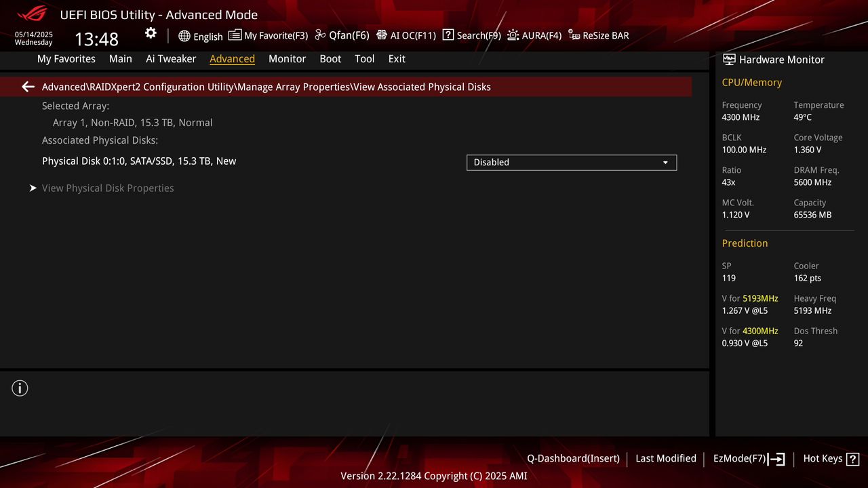Click the Prediction section heading
868x488 pixels.
745,243
